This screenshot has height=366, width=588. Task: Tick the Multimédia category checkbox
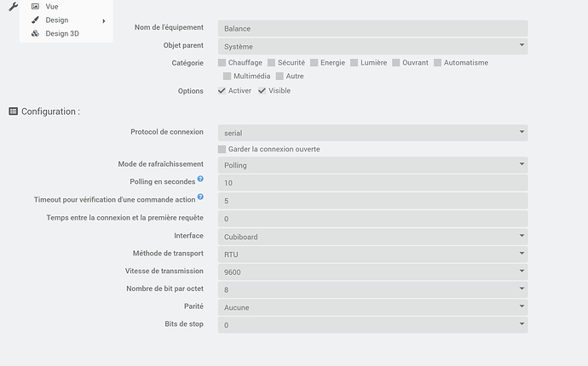(x=227, y=76)
